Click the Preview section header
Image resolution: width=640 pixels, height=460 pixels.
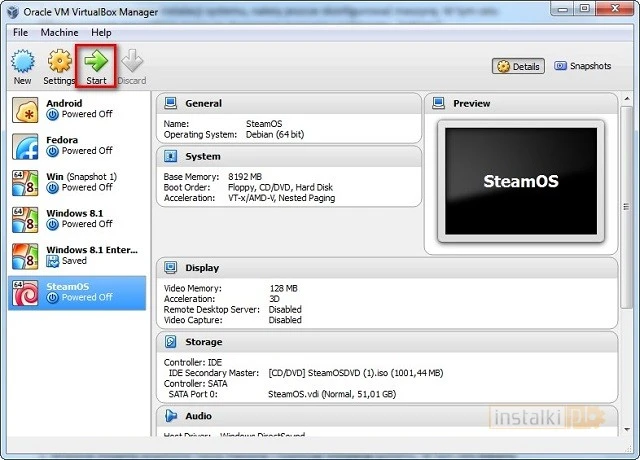coord(521,104)
